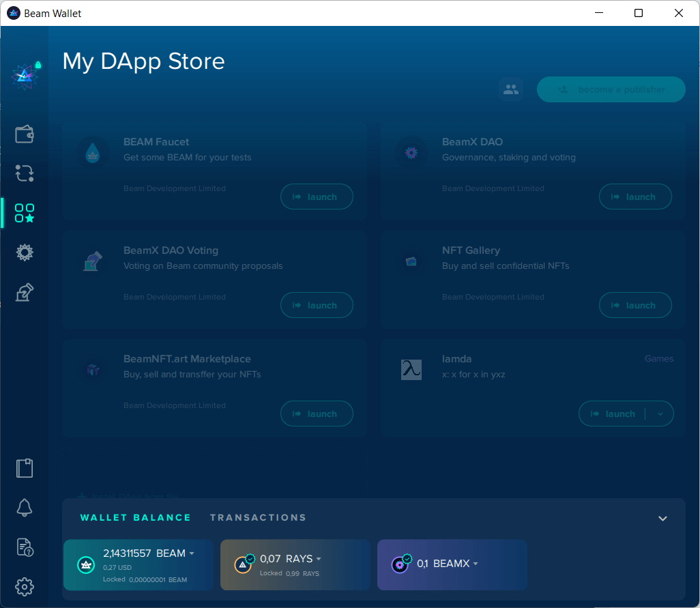Open lamda launch button dropdown arrow

660,414
